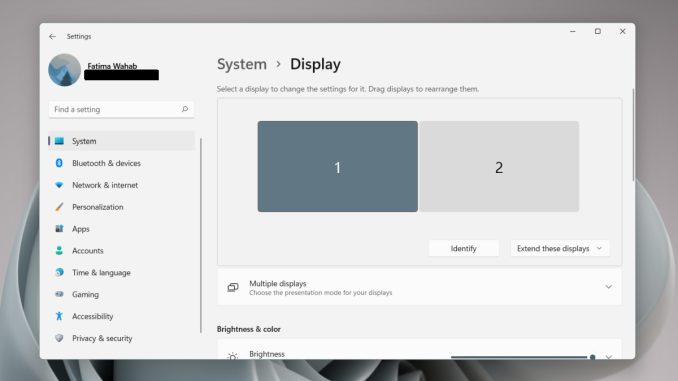The width and height of the screenshot is (678, 381).
Task: Click the Time & language globe icon
Action: (59, 272)
